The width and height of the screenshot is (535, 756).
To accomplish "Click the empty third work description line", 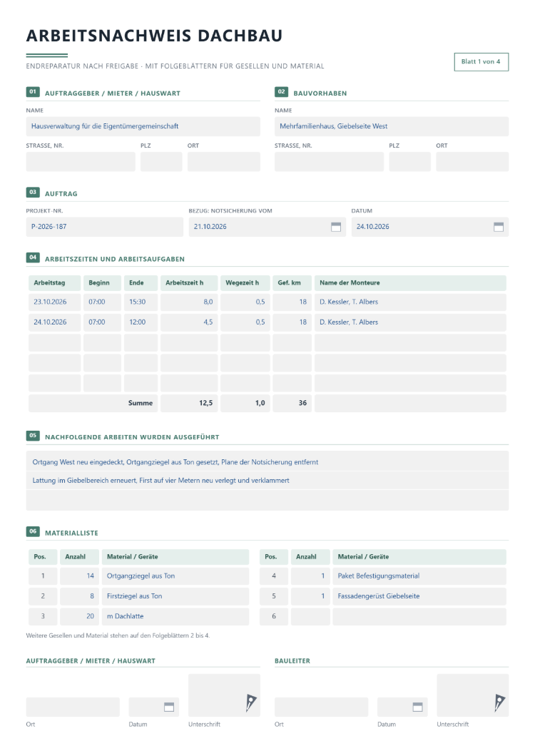I will tap(267, 501).
